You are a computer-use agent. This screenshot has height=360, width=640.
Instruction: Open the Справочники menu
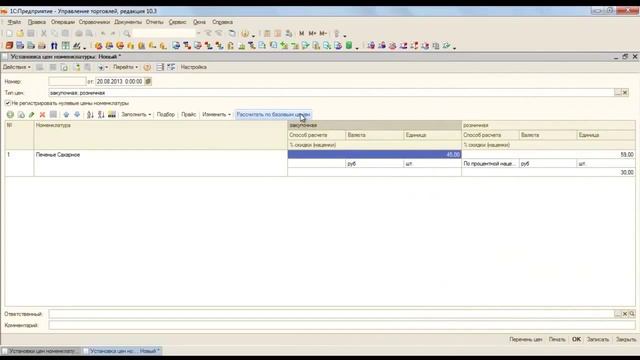click(94, 22)
